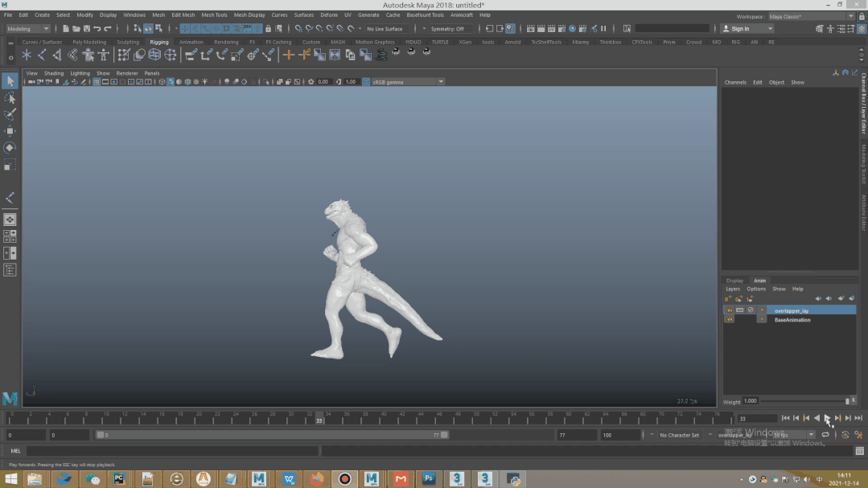The image size is (868, 488).
Task: Apply the Parent constraint shelf icon
Action: pos(191,55)
